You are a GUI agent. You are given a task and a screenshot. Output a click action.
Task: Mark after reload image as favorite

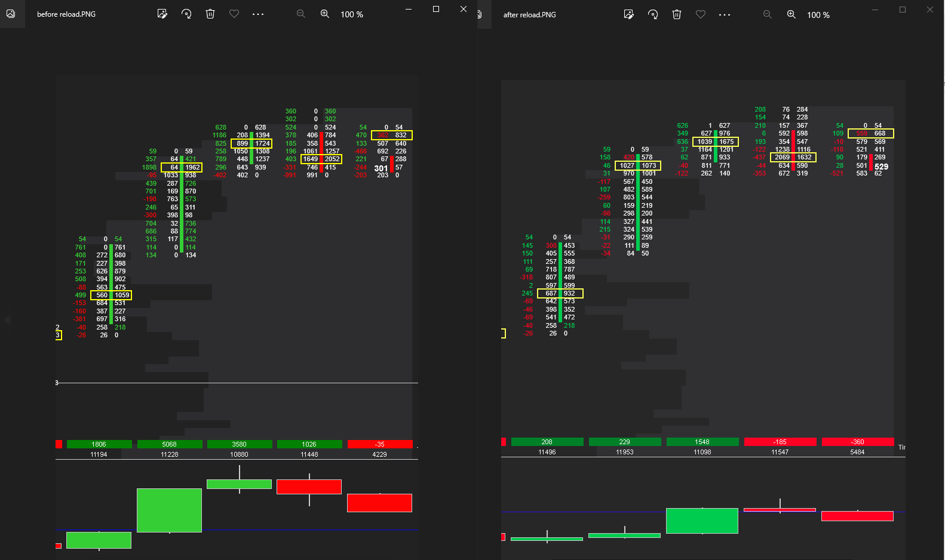(x=701, y=14)
